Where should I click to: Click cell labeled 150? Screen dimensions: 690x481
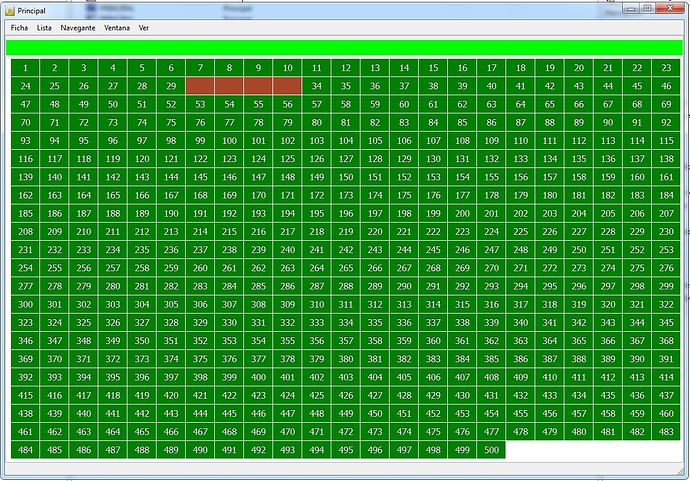point(345,177)
